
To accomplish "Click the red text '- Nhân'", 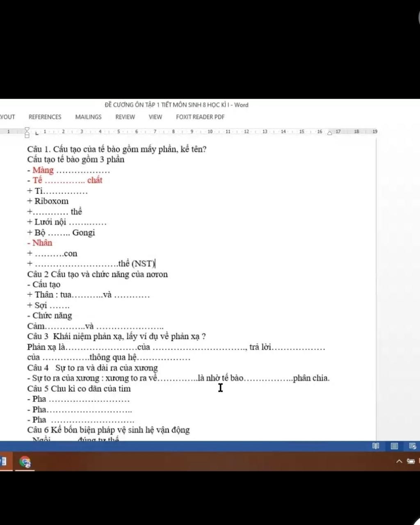I will 40,243.
